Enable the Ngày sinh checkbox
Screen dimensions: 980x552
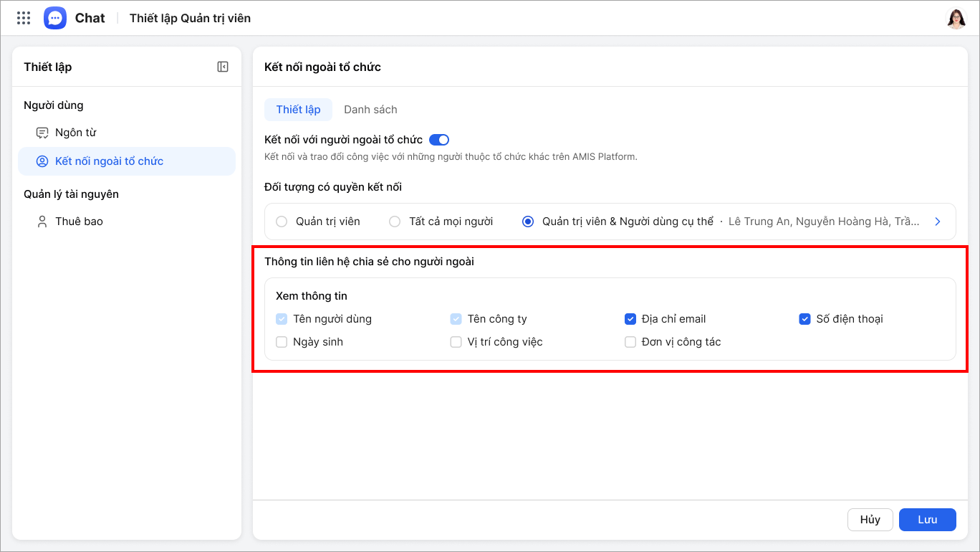[x=282, y=342]
